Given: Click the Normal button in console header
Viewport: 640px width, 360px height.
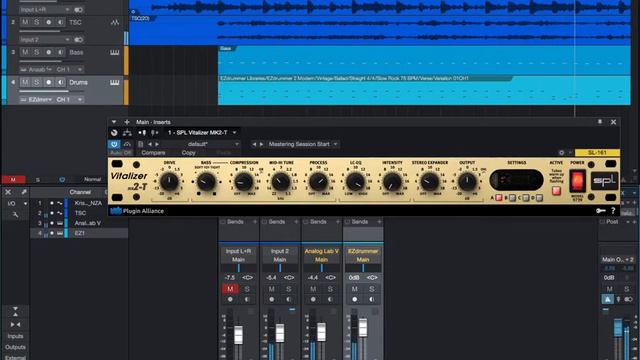Looking at the screenshot, I should [x=93, y=179].
